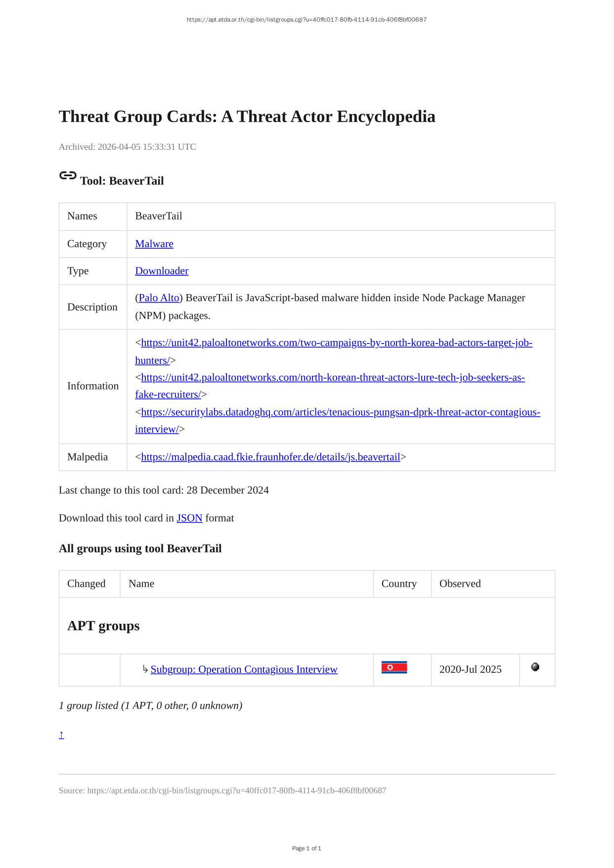Open the Datadog Tenacious Pungsan article link
The height and width of the screenshot is (868, 614).
pyautogui.click(x=340, y=412)
